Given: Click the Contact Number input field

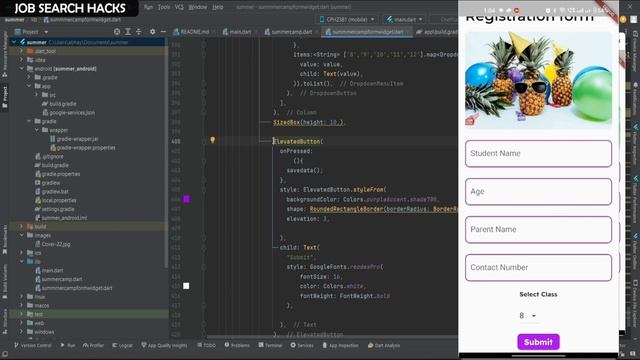Looking at the screenshot, I should click(x=538, y=267).
